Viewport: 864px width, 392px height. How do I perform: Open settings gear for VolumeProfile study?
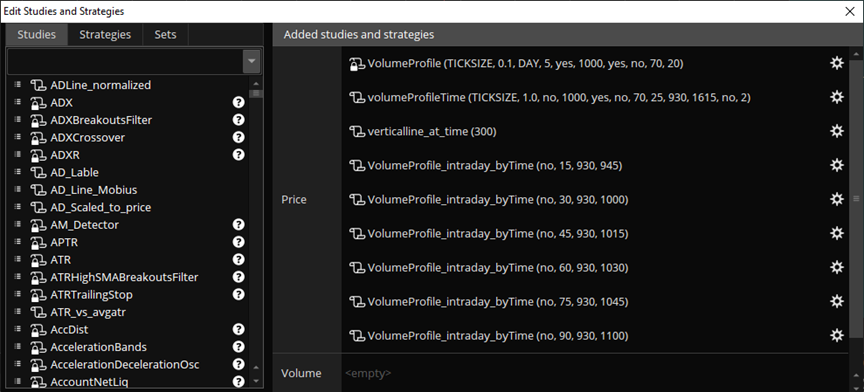point(836,63)
